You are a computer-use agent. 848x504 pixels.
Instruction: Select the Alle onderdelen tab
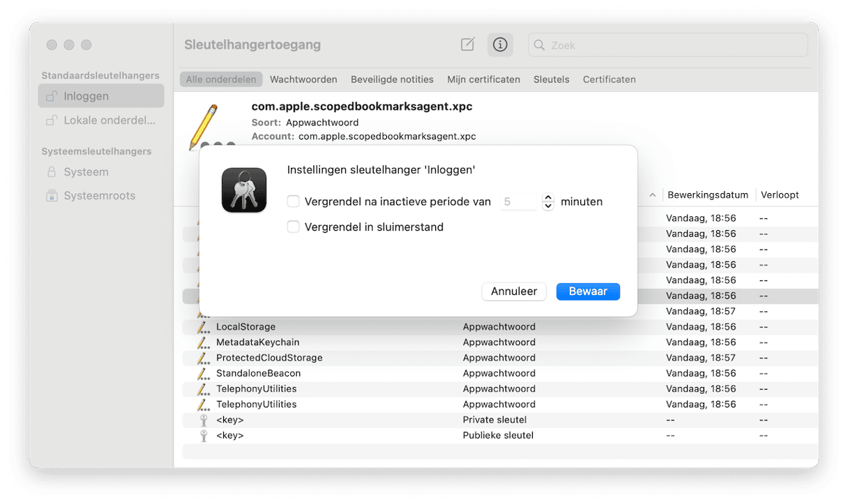pos(221,79)
